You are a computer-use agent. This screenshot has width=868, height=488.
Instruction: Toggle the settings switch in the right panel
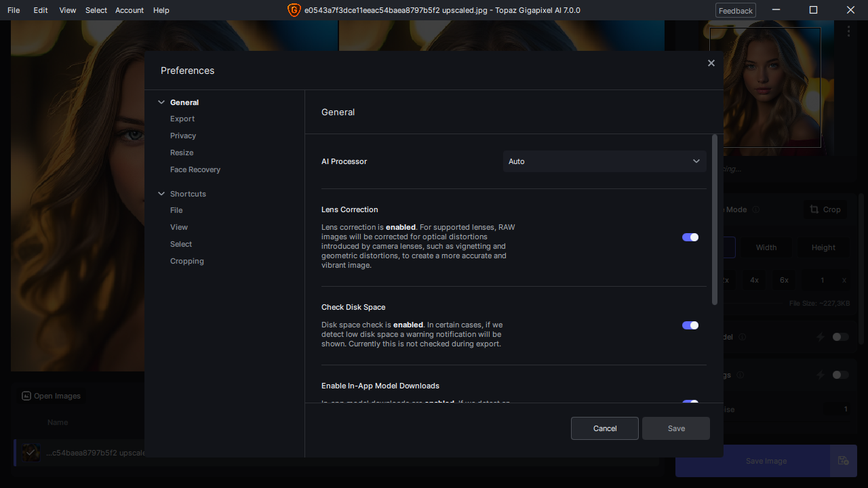840,375
